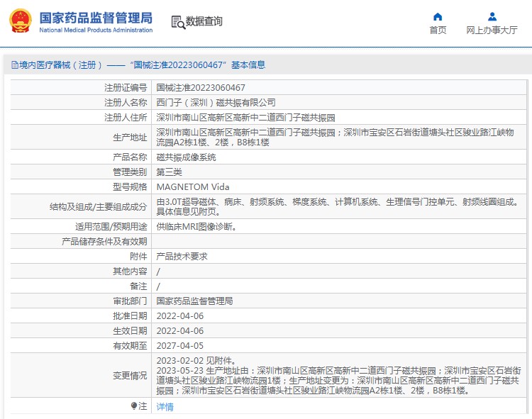Open 数据查询 data query

coord(204,21)
